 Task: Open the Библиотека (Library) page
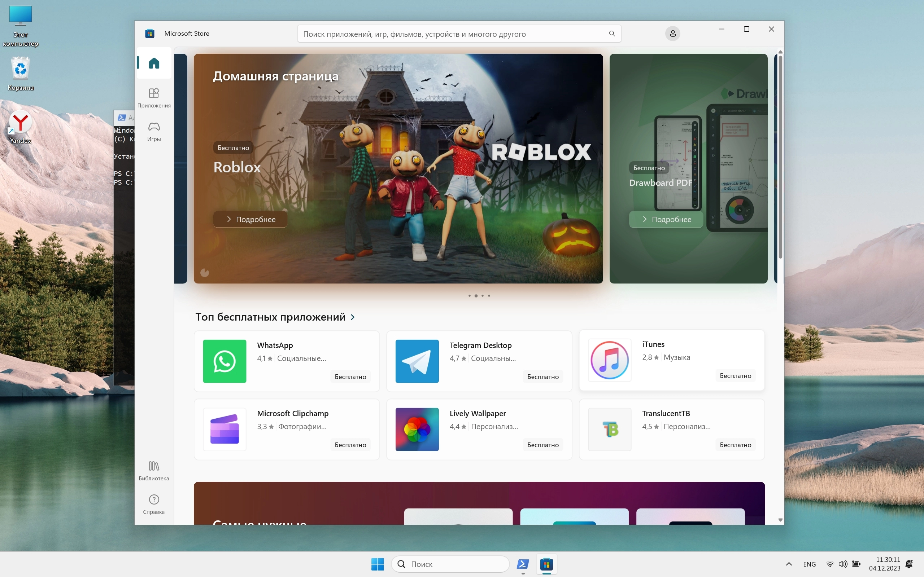point(154,471)
